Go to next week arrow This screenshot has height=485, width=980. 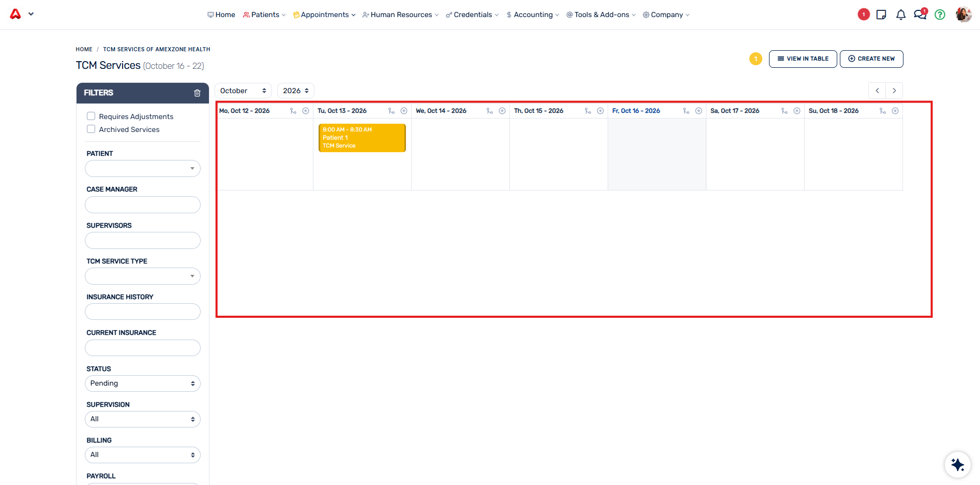(894, 91)
